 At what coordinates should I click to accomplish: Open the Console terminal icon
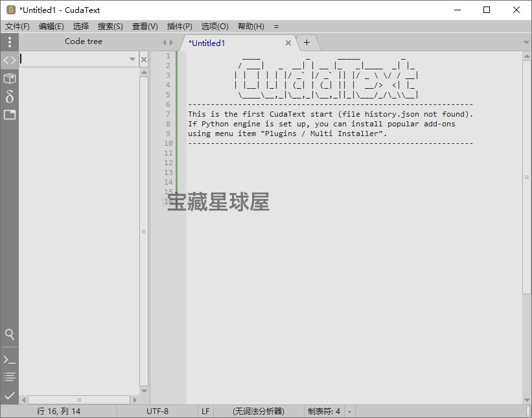(x=10, y=360)
